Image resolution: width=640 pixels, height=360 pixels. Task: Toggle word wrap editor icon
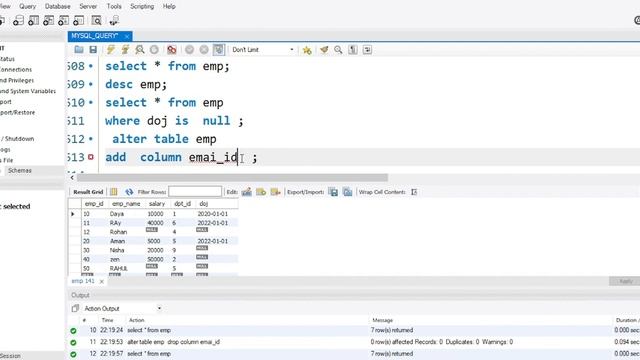point(367,50)
